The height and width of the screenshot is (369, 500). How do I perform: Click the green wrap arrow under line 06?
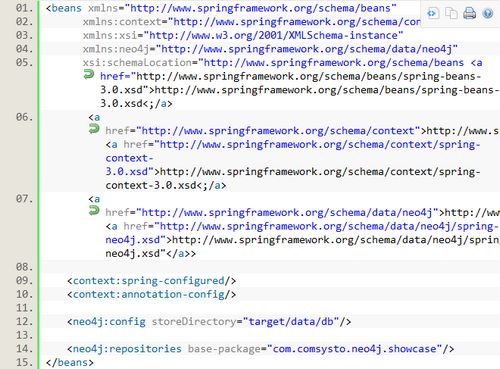pos(94,129)
